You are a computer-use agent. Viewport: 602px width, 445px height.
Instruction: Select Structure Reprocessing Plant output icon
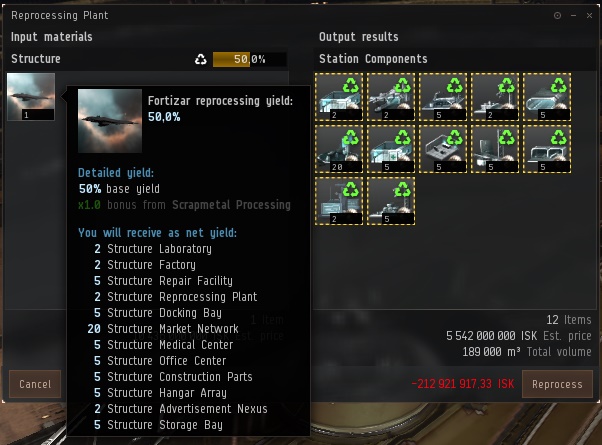coord(495,97)
